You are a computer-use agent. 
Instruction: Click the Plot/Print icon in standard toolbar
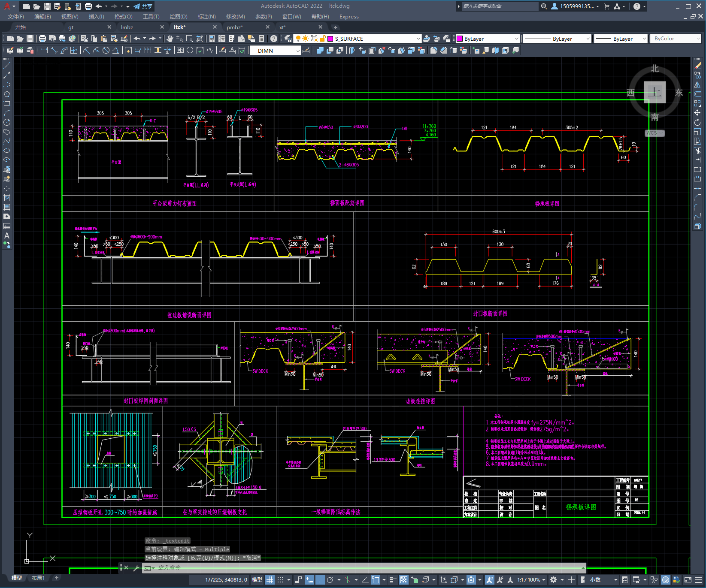click(42, 39)
